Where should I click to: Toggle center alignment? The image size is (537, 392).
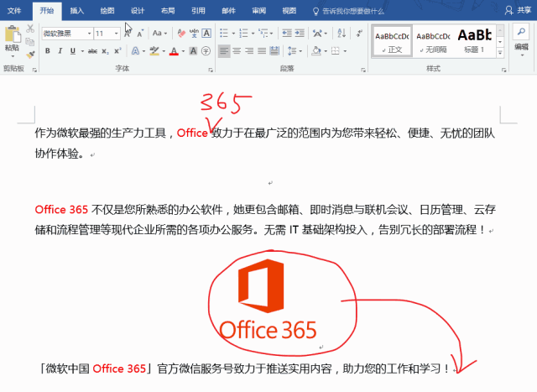pyautogui.click(x=237, y=51)
